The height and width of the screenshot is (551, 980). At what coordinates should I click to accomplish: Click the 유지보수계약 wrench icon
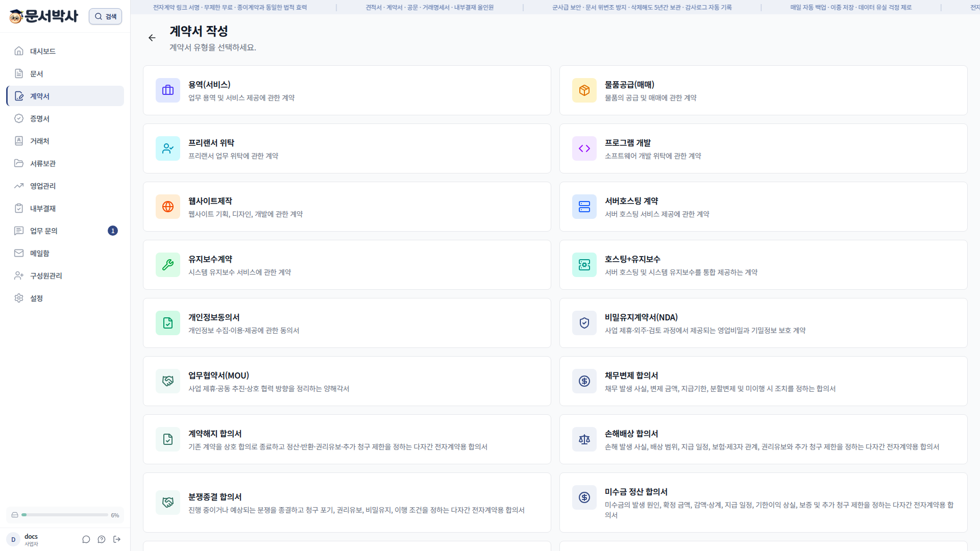pyautogui.click(x=168, y=265)
